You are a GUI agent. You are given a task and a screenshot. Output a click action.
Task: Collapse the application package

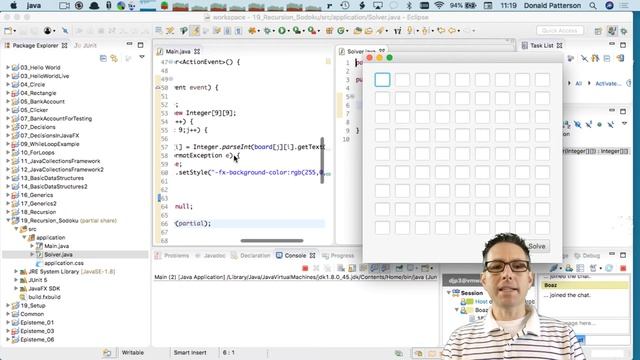[24, 238]
